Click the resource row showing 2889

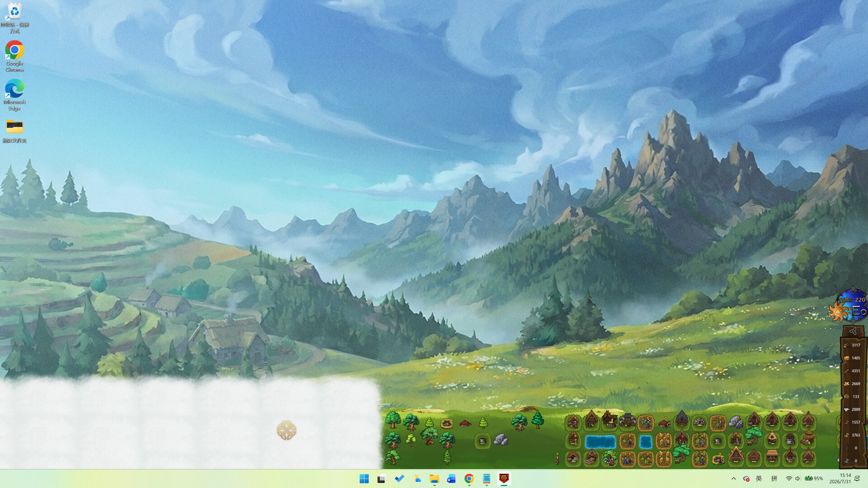852,409
